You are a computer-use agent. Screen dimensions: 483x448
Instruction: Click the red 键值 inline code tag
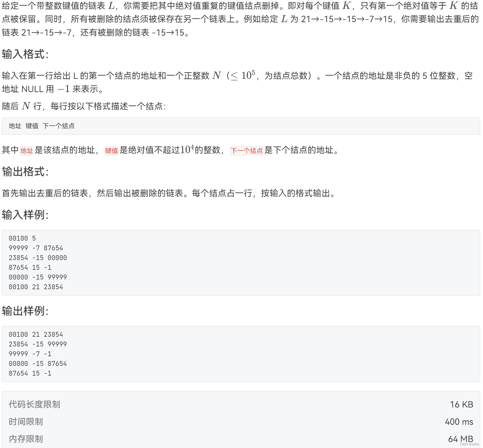click(x=112, y=150)
